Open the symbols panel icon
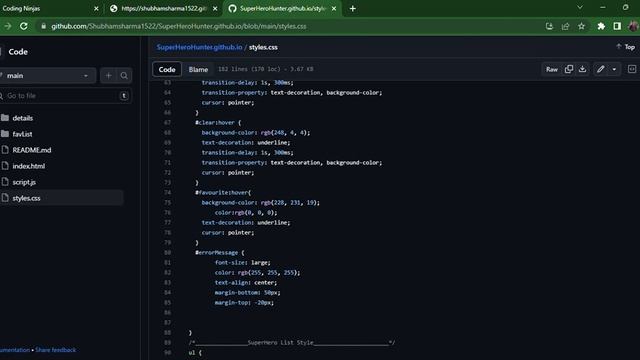640x360 pixels. point(632,69)
